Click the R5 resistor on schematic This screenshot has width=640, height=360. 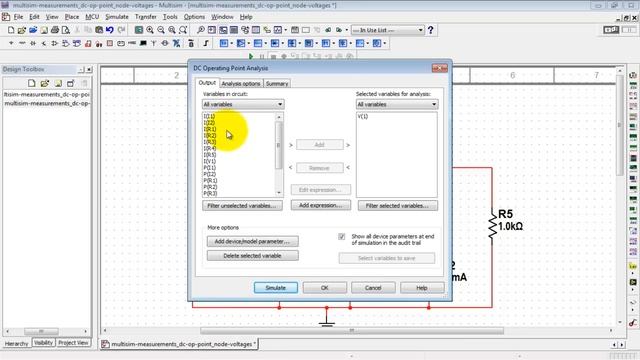pos(493,225)
